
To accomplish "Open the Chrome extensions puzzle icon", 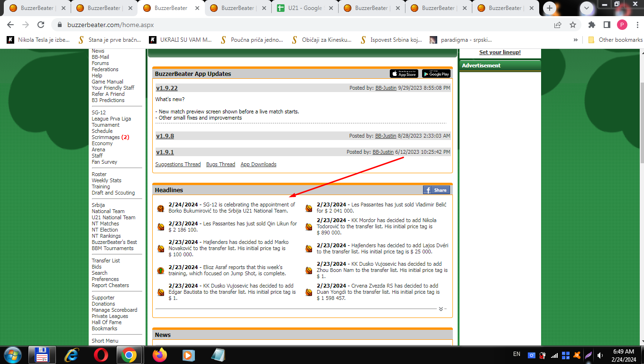I will click(x=591, y=25).
